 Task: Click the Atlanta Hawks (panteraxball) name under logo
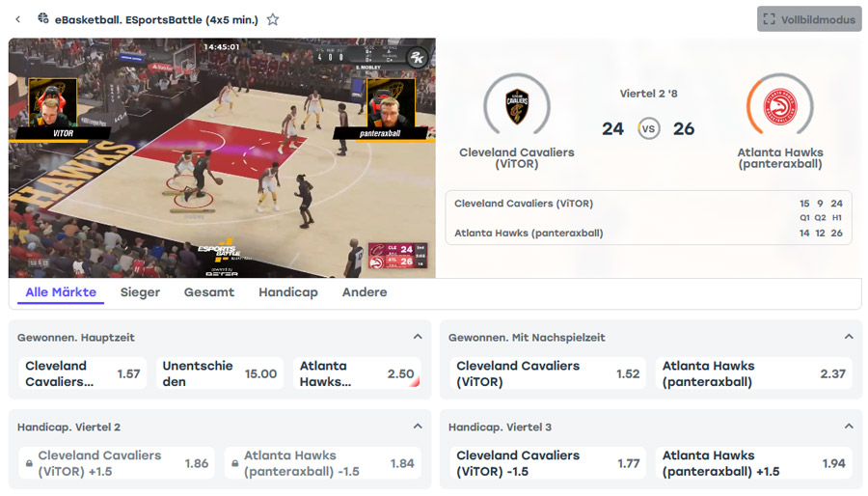[x=780, y=157]
